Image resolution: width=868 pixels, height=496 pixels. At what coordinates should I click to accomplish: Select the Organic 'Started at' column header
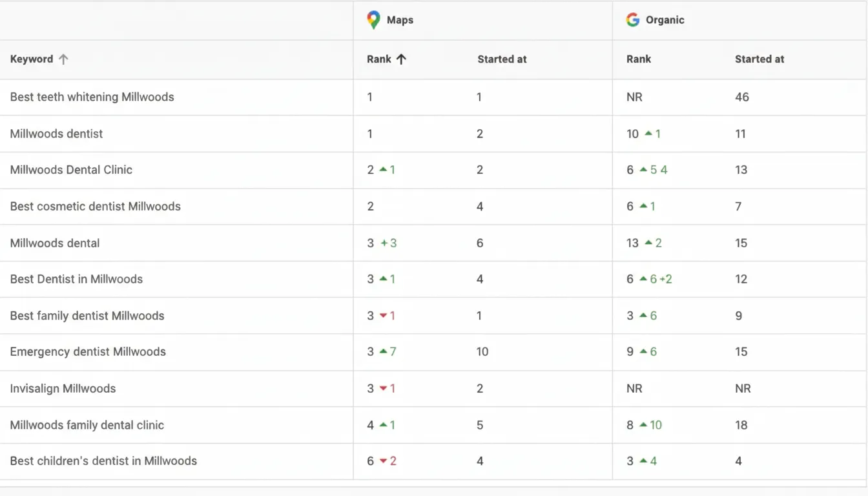(x=759, y=59)
